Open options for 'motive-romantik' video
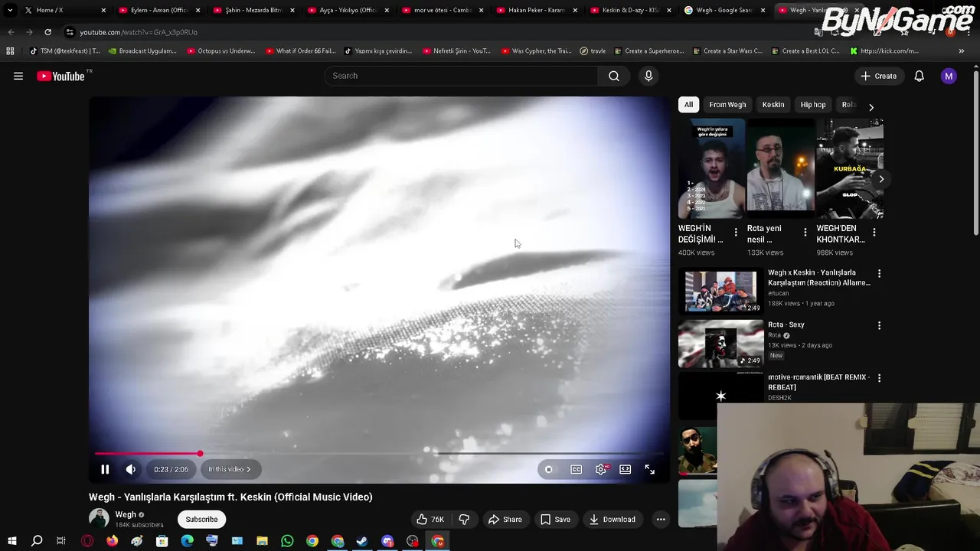 879,378
